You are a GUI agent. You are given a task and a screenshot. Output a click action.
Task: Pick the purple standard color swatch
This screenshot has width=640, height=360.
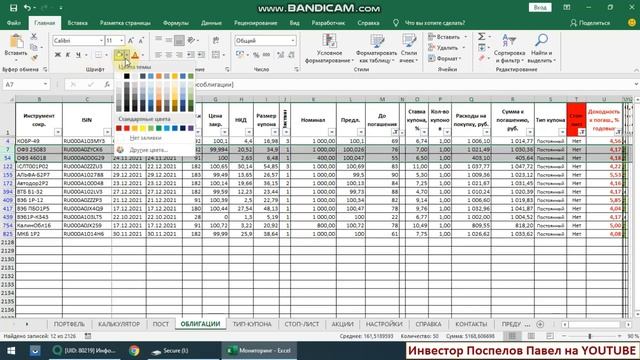[191, 128]
